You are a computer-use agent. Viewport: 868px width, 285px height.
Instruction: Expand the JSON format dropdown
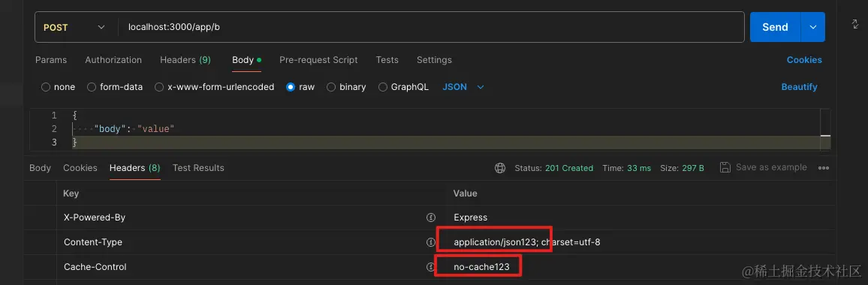pyautogui.click(x=463, y=87)
